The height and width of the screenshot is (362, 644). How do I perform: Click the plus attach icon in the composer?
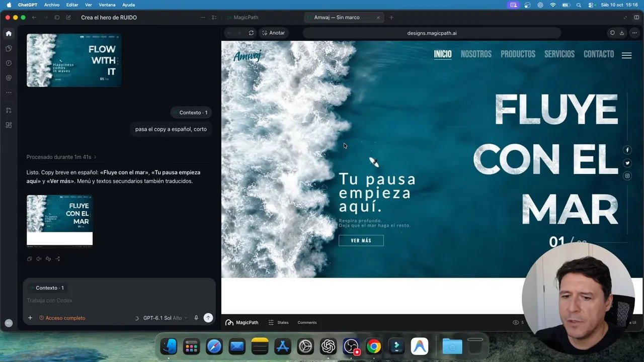[30, 318]
